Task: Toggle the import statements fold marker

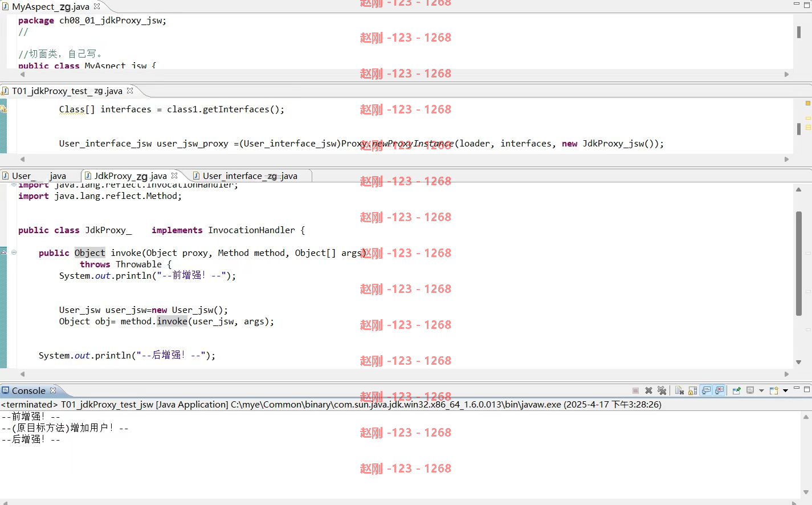Action: [14, 185]
